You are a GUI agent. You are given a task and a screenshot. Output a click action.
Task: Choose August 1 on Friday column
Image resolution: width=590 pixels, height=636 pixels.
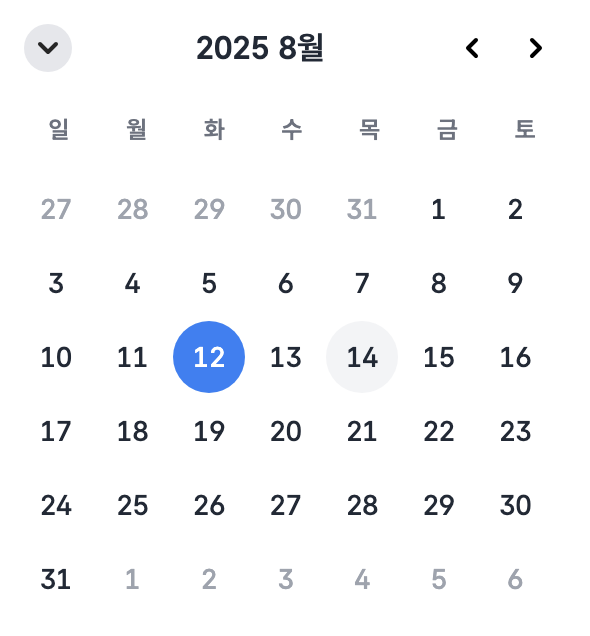tap(438, 209)
